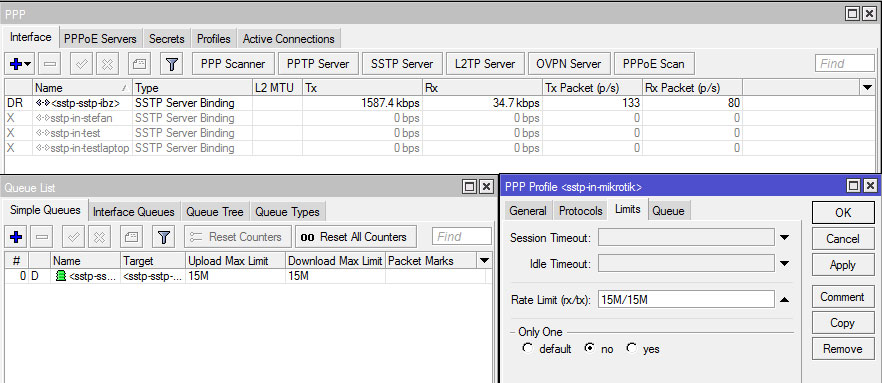Viewport: 882px width, 383px height.
Task: Open dropdown arrow next to PPP add button
Action: pos(28,65)
